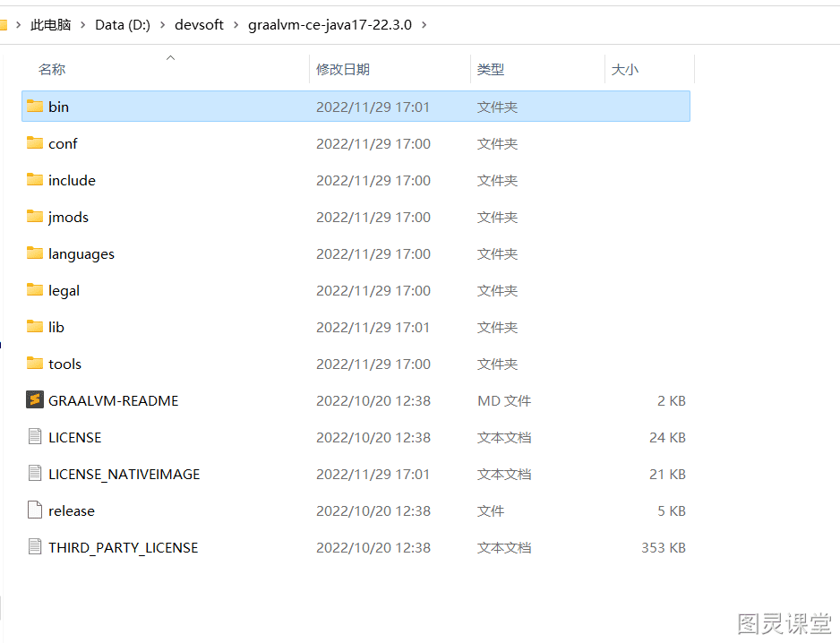Sort by 类型 column header

[x=491, y=70]
